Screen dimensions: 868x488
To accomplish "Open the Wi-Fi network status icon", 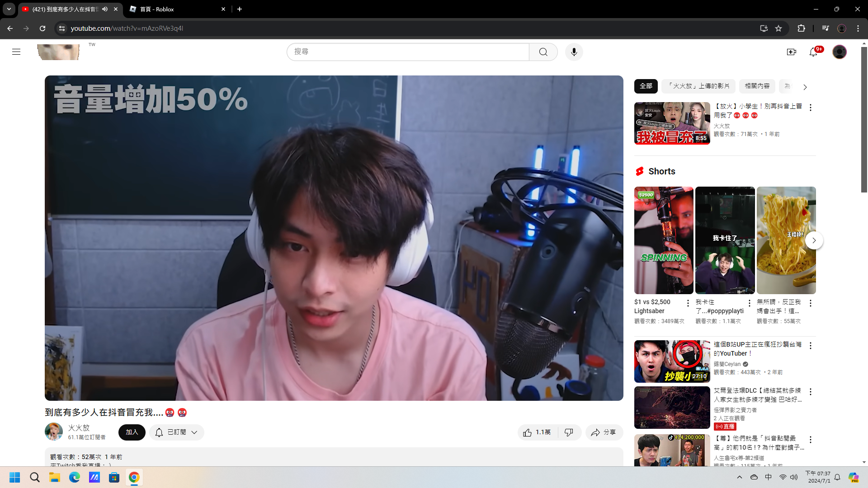I will click(783, 477).
